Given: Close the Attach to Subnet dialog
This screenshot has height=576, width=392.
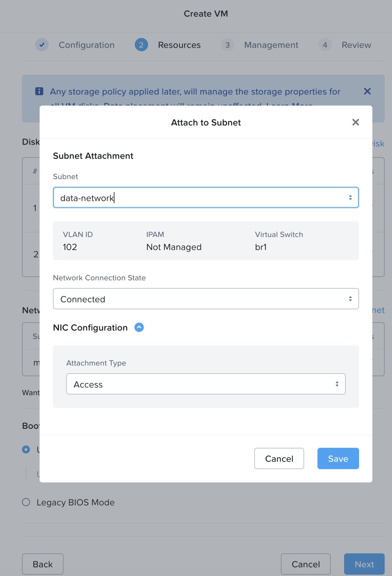Looking at the screenshot, I should point(355,122).
